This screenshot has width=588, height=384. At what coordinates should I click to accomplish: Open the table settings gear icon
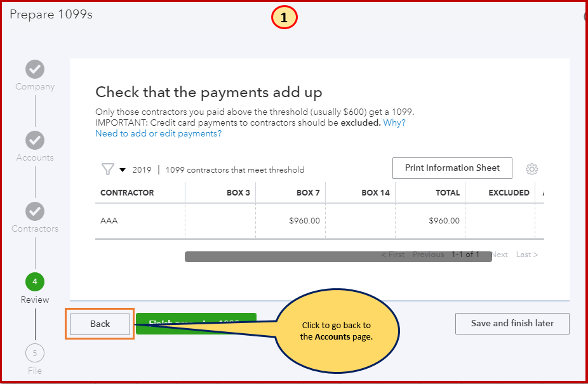(x=531, y=169)
